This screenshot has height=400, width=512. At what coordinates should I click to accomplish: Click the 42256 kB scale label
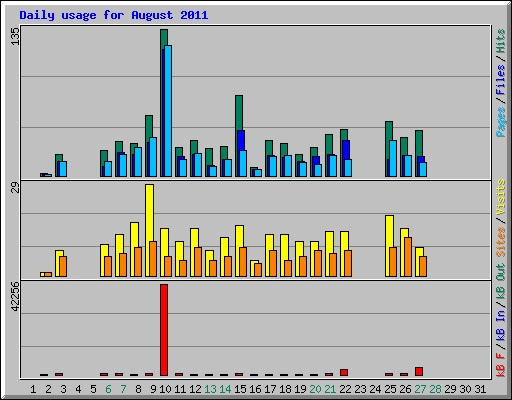pos(15,297)
